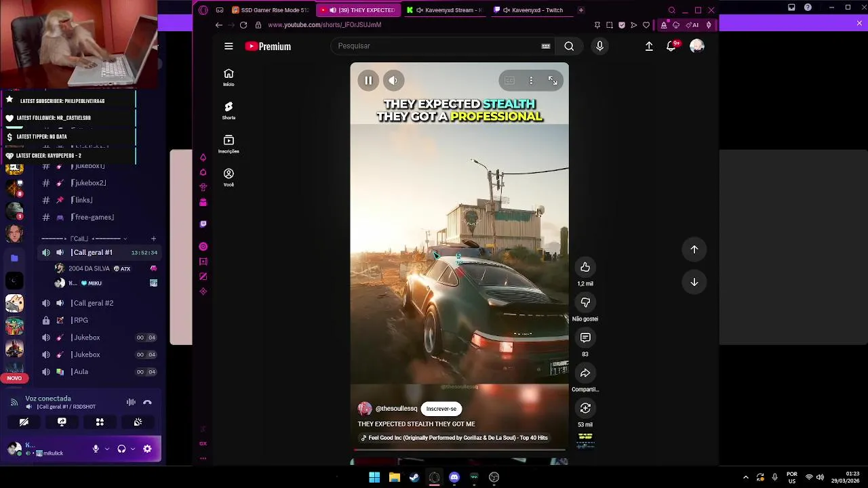This screenshot has width=868, height=488.
Task: Open Você in YouTube sidebar
Action: 229,178
